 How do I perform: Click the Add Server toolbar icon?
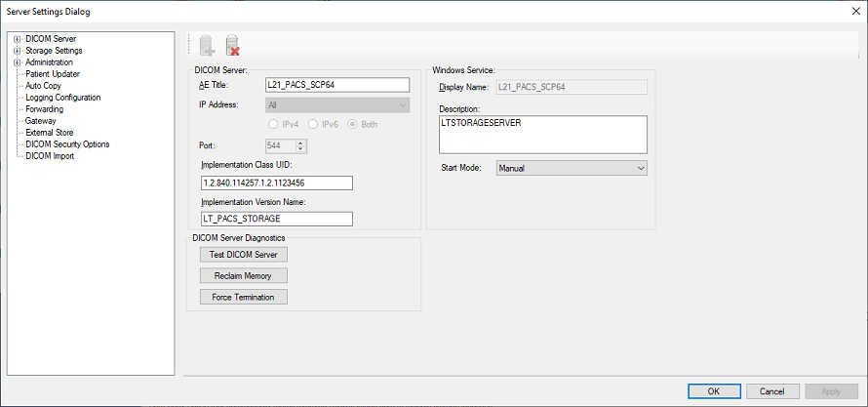pos(207,45)
